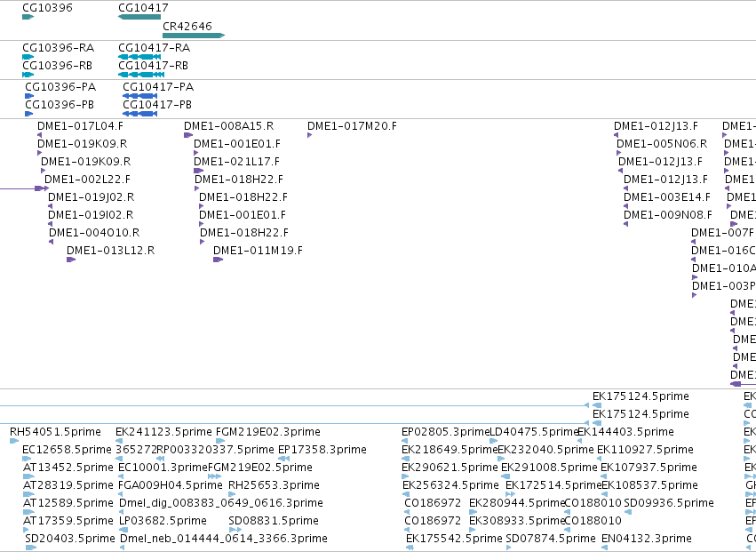Image resolution: width=756 pixels, height=552 pixels.
Task: Click EK232040.5prime label
Action: (x=545, y=450)
